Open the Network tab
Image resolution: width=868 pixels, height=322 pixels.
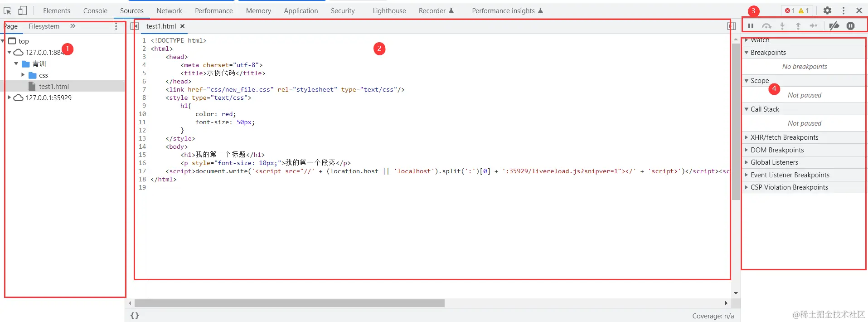tap(169, 11)
